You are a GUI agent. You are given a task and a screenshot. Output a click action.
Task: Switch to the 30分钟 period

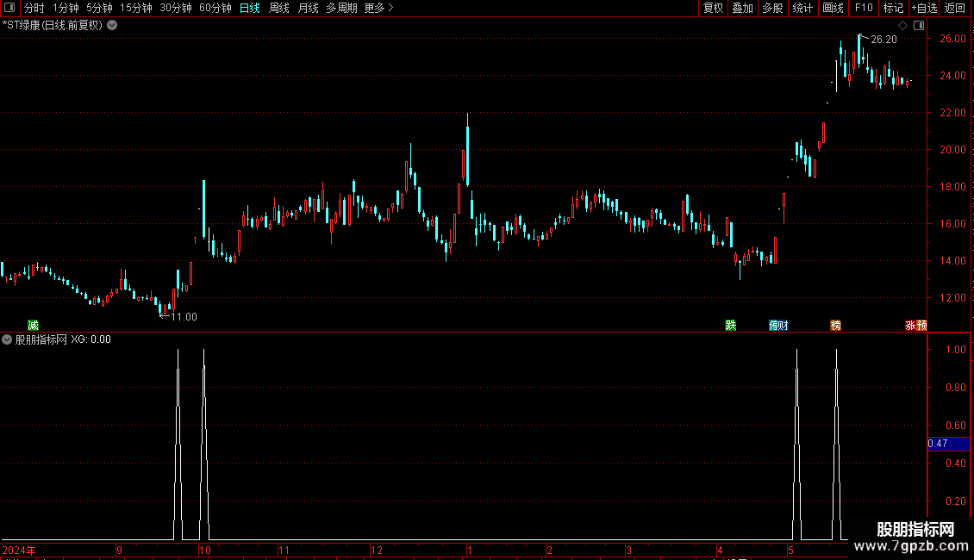[x=175, y=8]
